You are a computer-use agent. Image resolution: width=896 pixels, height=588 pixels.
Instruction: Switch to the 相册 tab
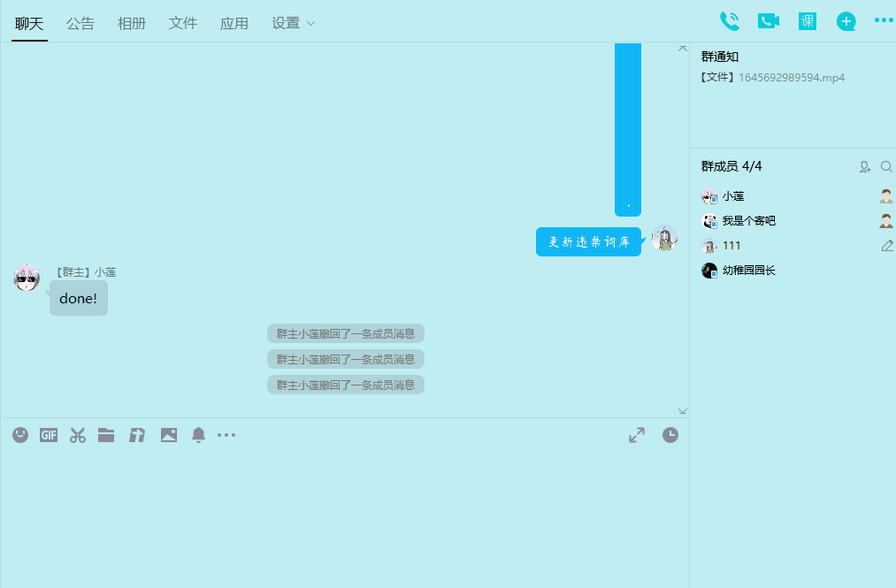pos(132,23)
